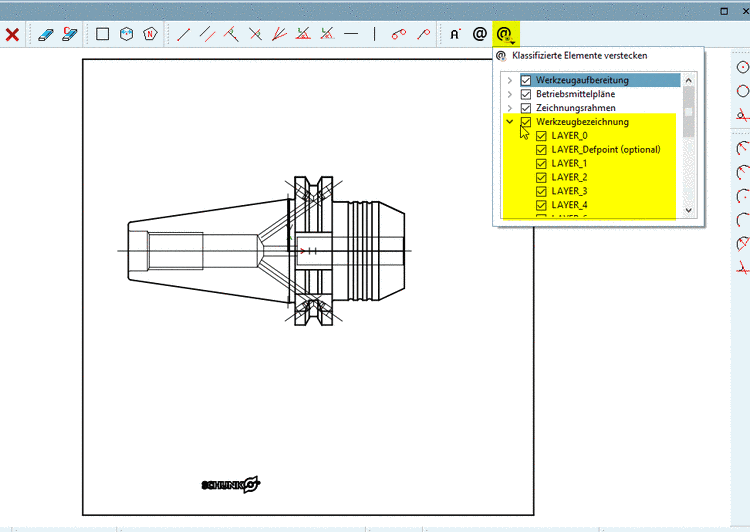
Task: Expand the Zeichnungsrahmen tree node
Action: tap(510, 108)
